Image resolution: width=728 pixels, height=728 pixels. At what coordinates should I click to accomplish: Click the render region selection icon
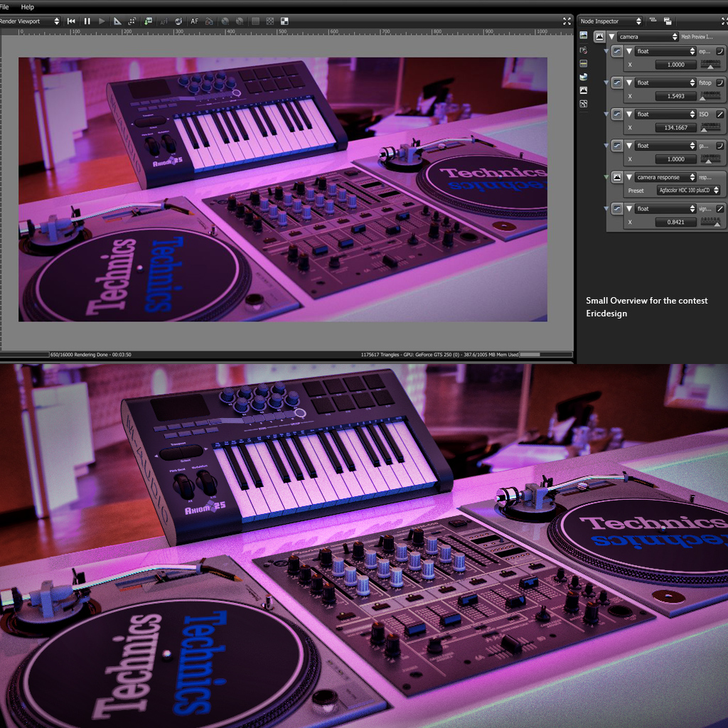coord(132,21)
